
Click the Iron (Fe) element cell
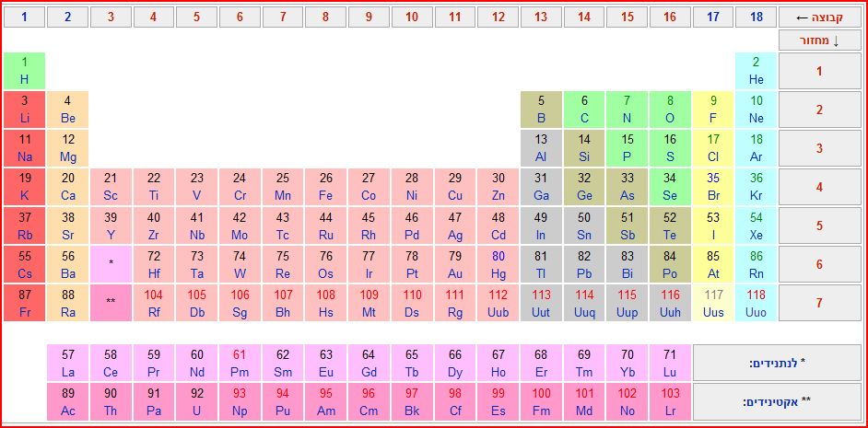pyautogui.click(x=326, y=187)
